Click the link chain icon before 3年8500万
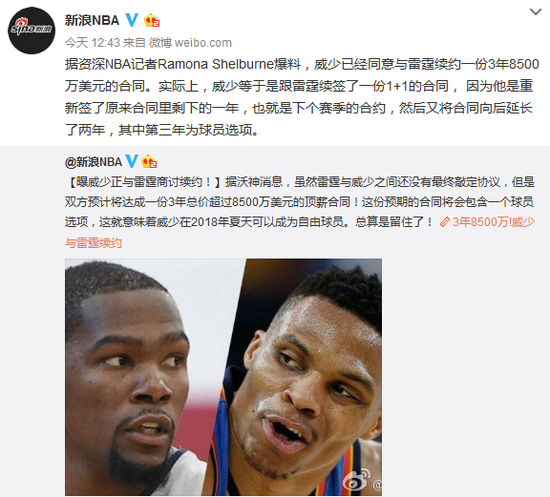 click(x=444, y=222)
